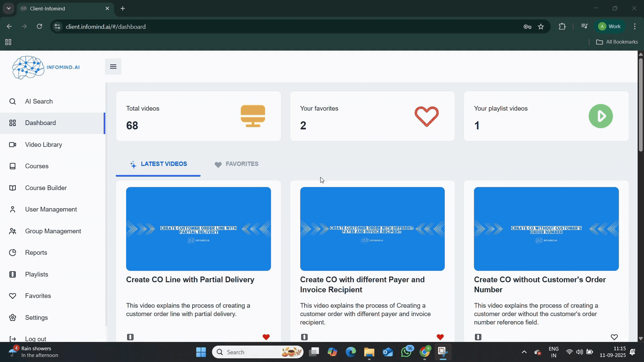Open the browser tab search dropdown
Viewport: 644px width, 362px height.
click(x=8, y=8)
